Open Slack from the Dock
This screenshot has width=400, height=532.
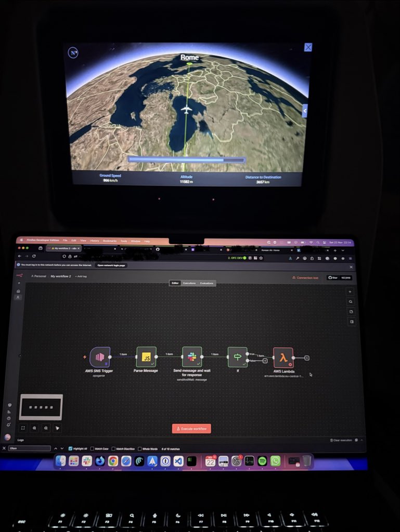(86, 461)
